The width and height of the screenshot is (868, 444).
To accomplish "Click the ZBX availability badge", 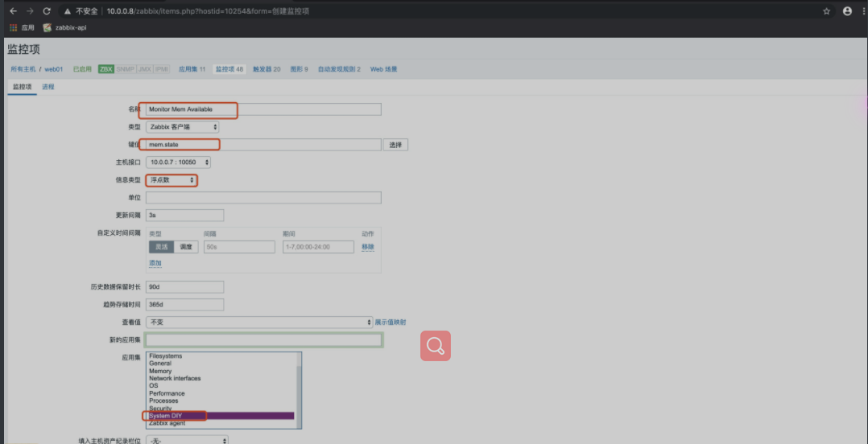I will (x=105, y=69).
